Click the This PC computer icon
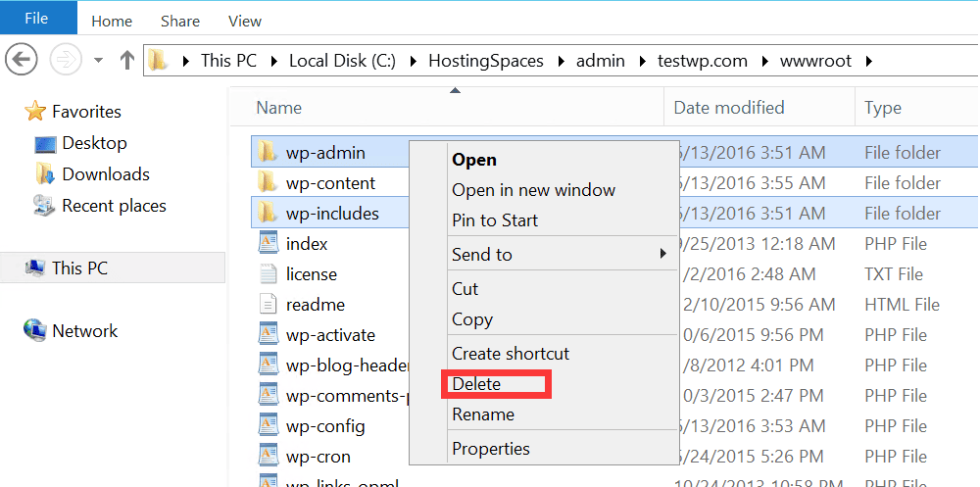The image size is (980, 487). (x=34, y=268)
